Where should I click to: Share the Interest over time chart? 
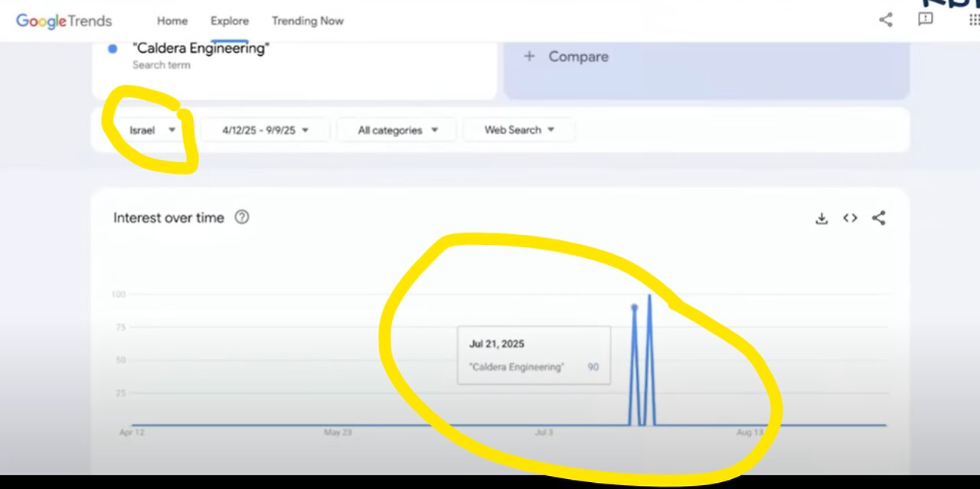click(x=878, y=218)
